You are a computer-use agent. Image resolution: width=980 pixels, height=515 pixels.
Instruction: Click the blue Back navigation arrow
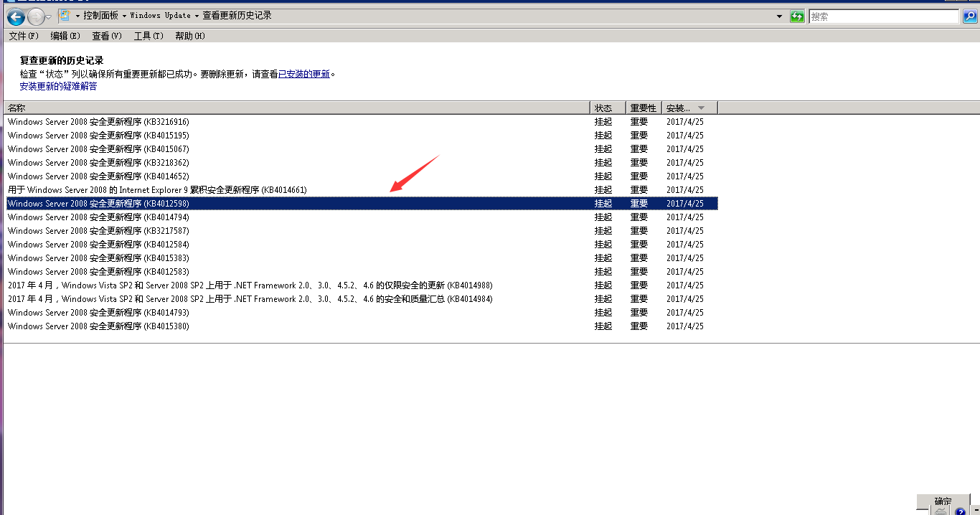pos(16,16)
